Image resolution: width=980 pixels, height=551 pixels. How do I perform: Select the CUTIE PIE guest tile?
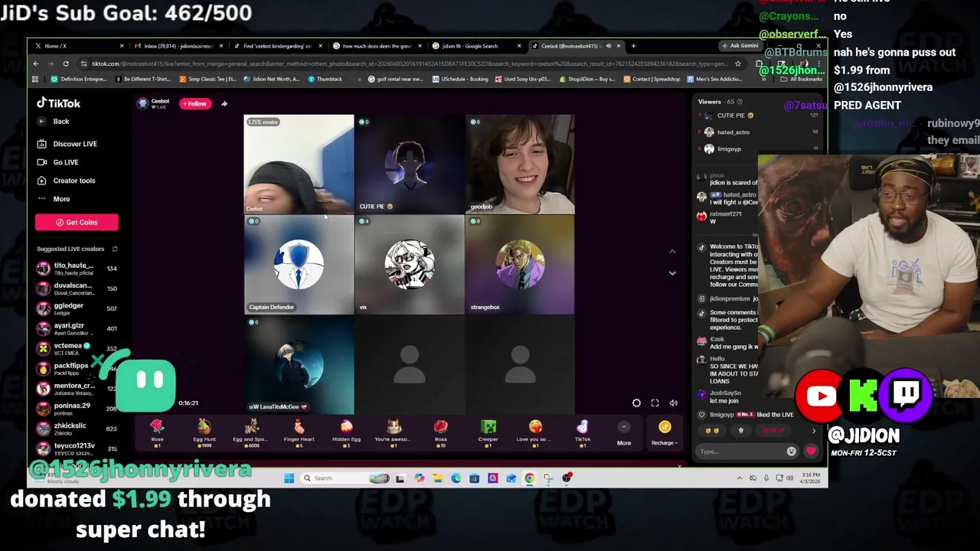coord(409,164)
